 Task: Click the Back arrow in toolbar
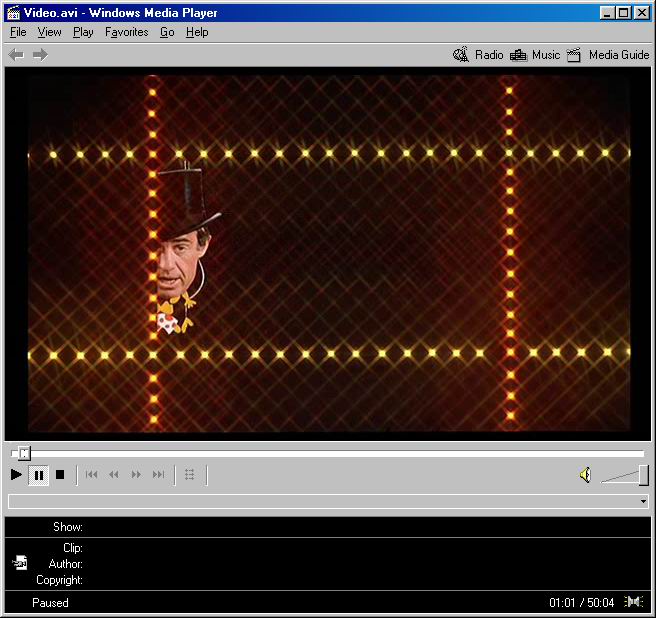click(x=16, y=55)
